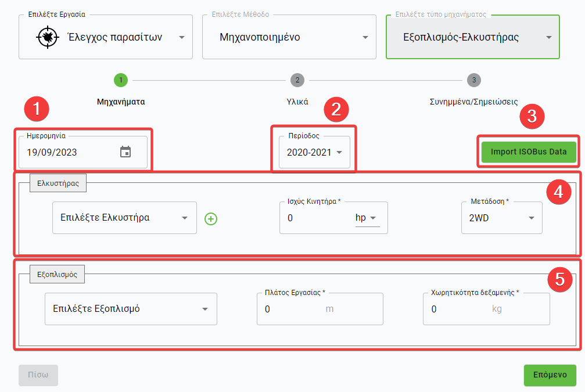The image size is (585, 392).
Task: Open the machinery type Εξοπλισμός-Ελκυστήρας dropdown
Action: coord(473,37)
